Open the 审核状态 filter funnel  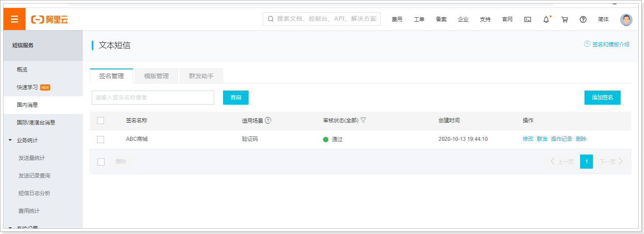(x=363, y=120)
